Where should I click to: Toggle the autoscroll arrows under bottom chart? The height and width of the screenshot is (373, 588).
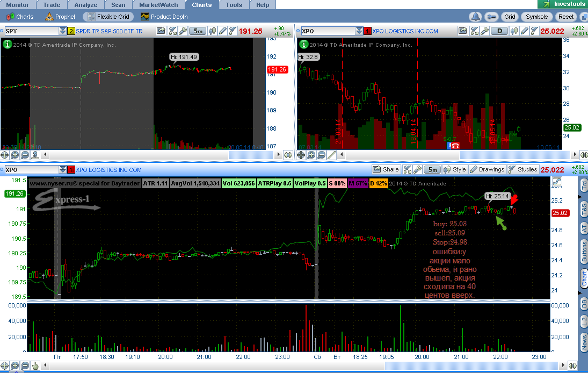tap(572, 365)
